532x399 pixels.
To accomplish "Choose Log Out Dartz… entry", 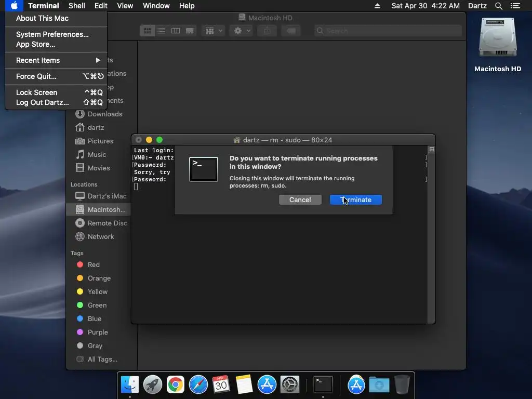I will pyautogui.click(x=56, y=102).
